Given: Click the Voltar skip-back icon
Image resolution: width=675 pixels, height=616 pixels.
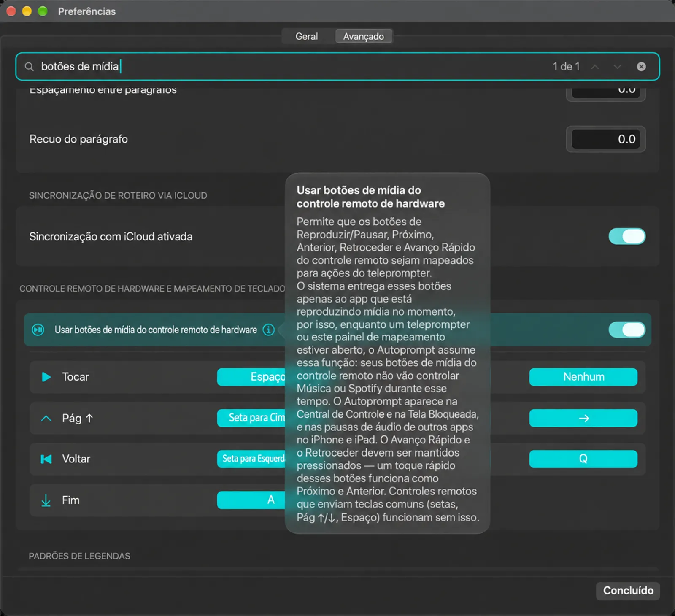Looking at the screenshot, I should pos(46,459).
